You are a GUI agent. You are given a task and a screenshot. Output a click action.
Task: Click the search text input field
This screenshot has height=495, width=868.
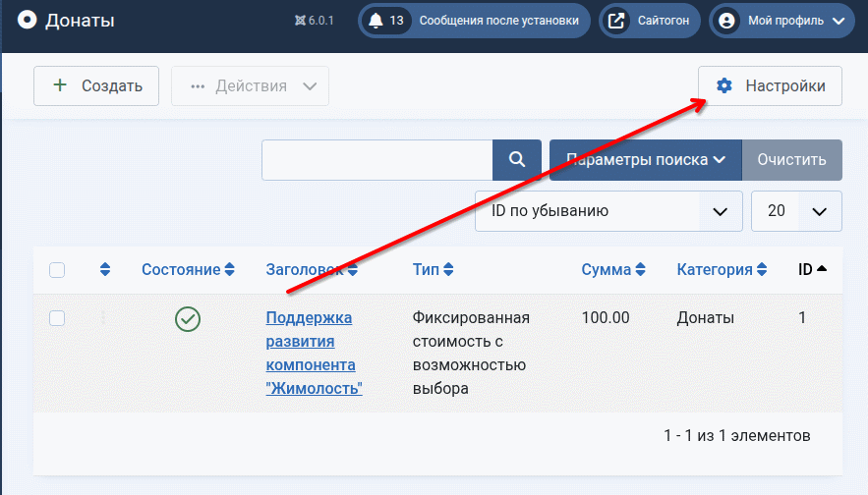click(x=376, y=160)
